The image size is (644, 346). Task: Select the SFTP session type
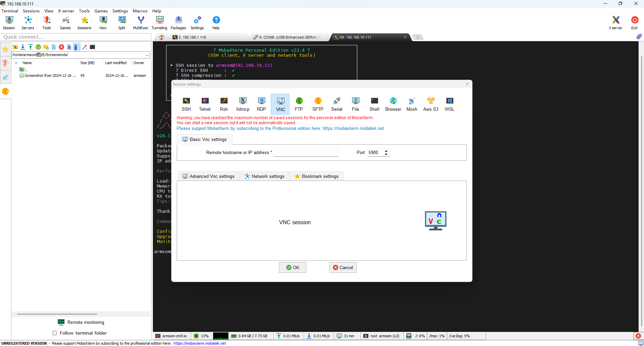[x=317, y=104]
